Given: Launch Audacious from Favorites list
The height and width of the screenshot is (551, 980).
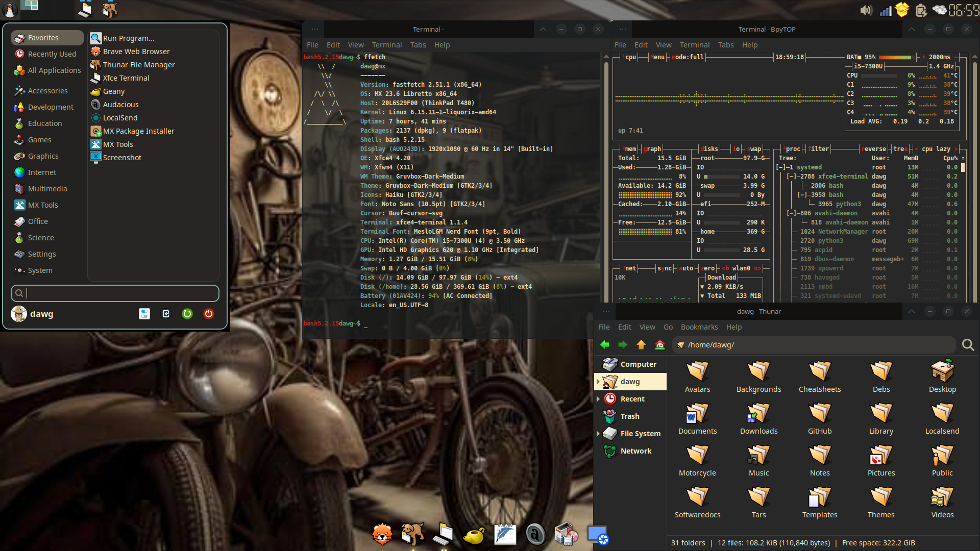Looking at the screenshot, I should point(153,105).
